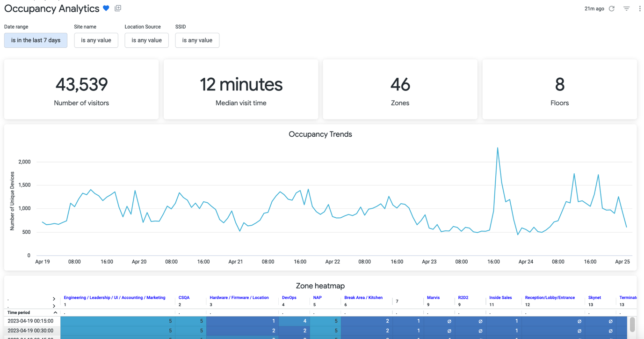The width and height of the screenshot is (644, 339).
Task: Click the add-to-board icon beside the title
Action: coord(118,8)
